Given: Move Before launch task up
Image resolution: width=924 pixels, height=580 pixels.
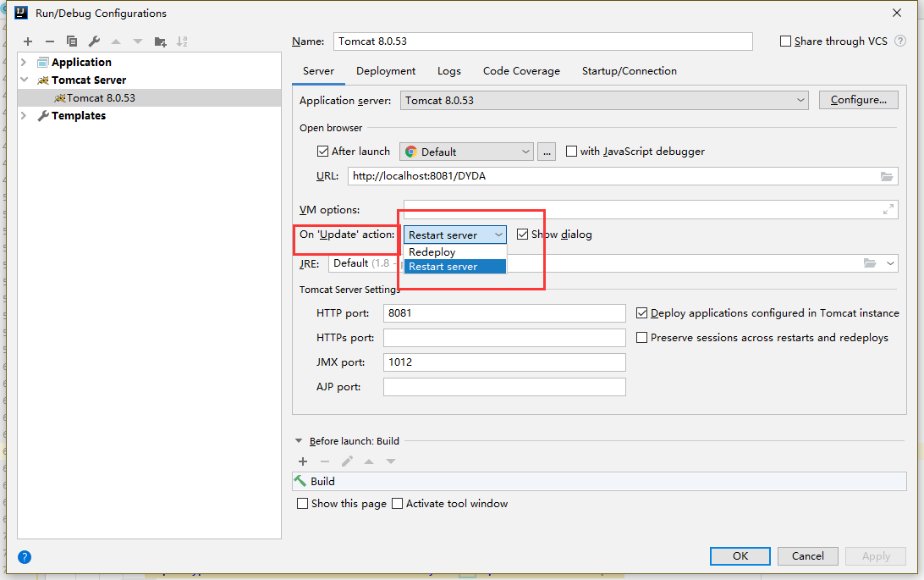Looking at the screenshot, I should [369, 461].
